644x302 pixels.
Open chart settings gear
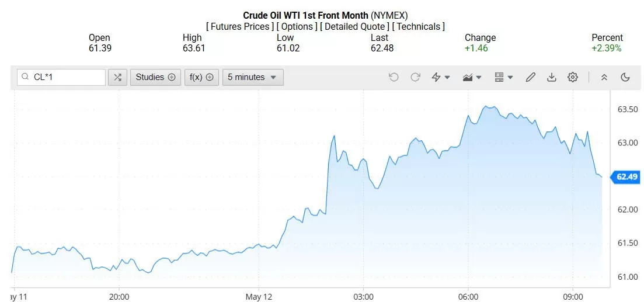(x=572, y=77)
